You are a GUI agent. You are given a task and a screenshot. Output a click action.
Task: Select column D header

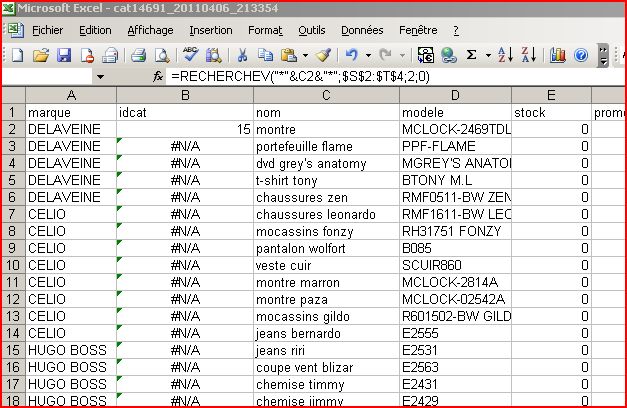coord(455,95)
